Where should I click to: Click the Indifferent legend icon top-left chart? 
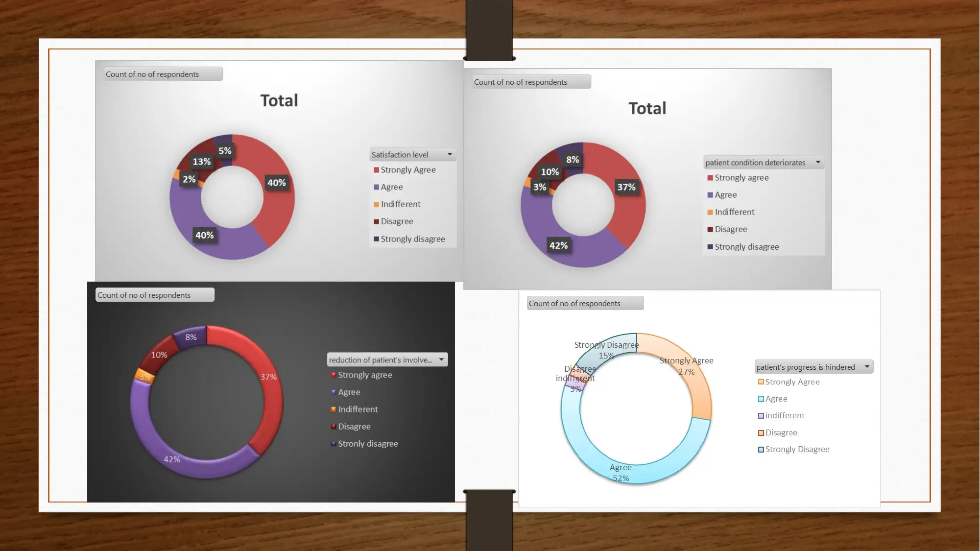pos(375,204)
